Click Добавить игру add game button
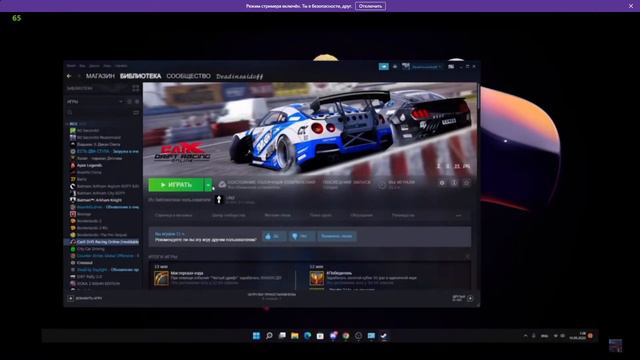Viewport: 640px width, 360px height. (84, 298)
